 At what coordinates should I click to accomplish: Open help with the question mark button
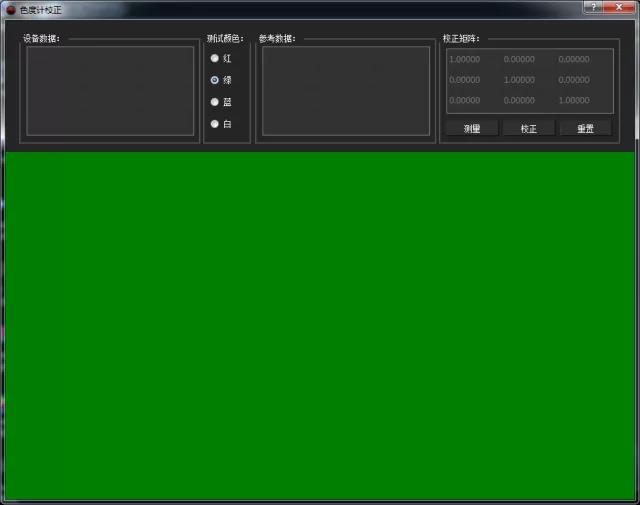(x=594, y=7)
